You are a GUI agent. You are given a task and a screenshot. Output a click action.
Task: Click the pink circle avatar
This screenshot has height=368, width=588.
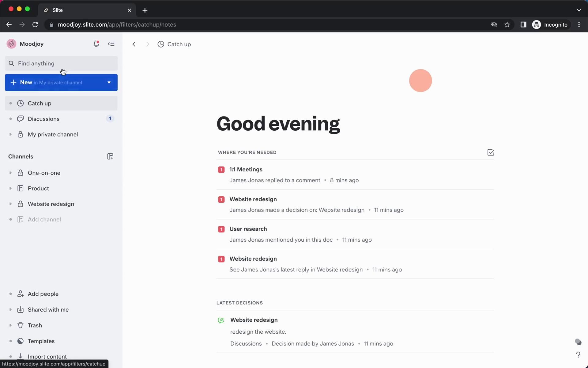[420, 80]
